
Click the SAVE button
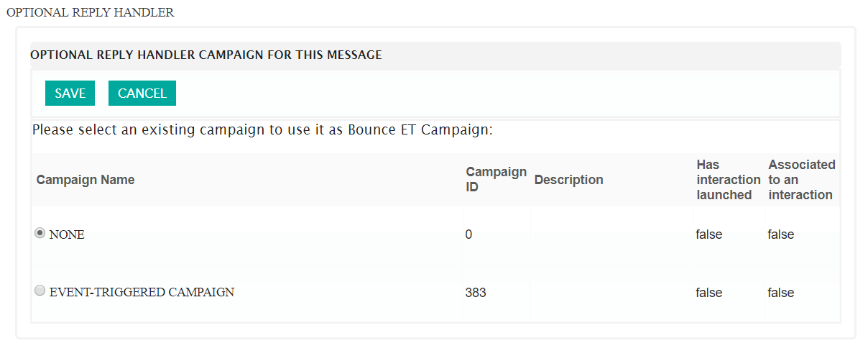pos(70,94)
